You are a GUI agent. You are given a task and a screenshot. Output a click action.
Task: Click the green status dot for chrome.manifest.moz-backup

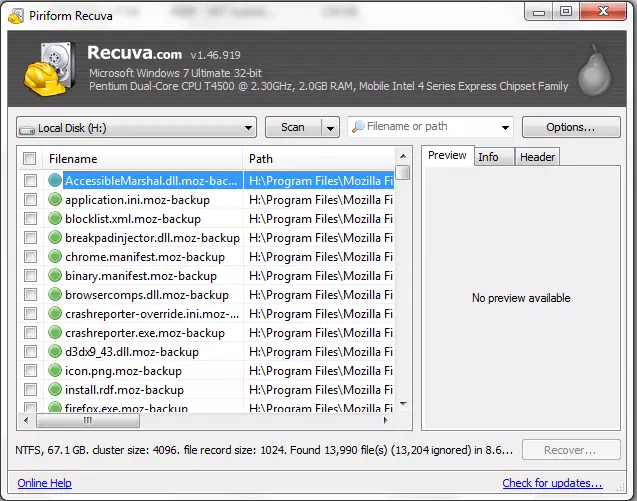click(x=55, y=256)
